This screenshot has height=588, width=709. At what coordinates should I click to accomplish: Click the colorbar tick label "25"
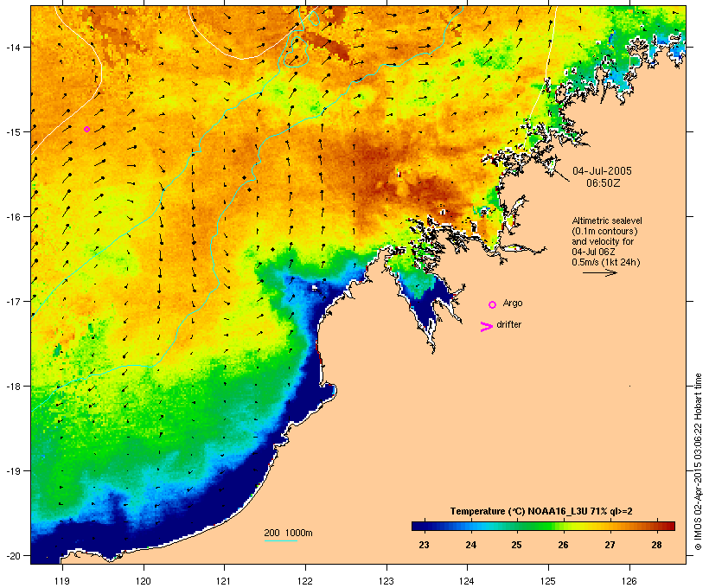[x=516, y=545]
